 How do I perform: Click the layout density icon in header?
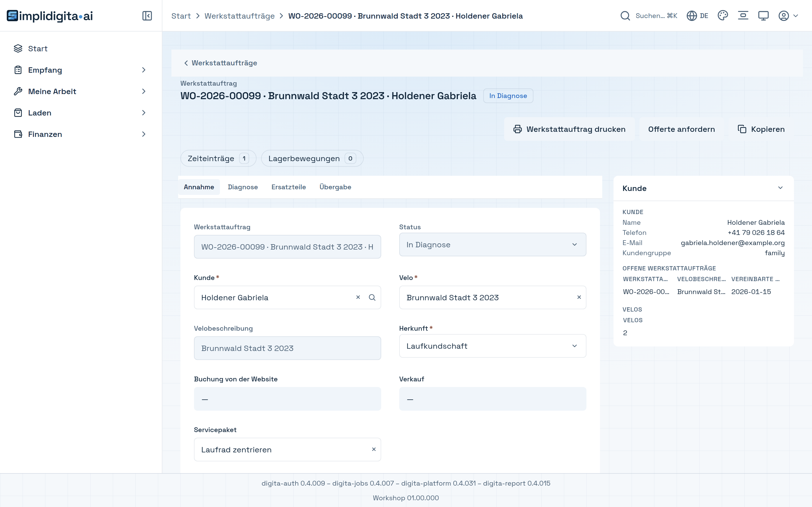pos(743,16)
